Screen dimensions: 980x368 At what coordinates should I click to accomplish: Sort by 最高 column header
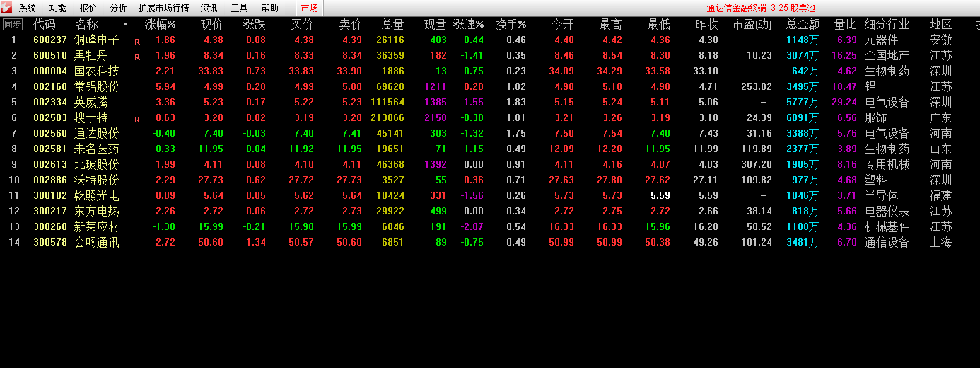pyautogui.click(x=611, y=25)
